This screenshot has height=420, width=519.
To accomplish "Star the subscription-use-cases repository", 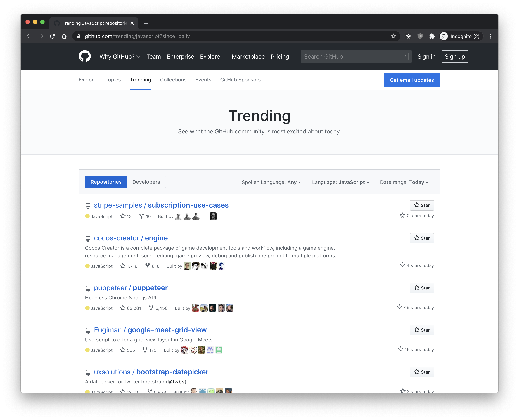I will coord(422,205).
